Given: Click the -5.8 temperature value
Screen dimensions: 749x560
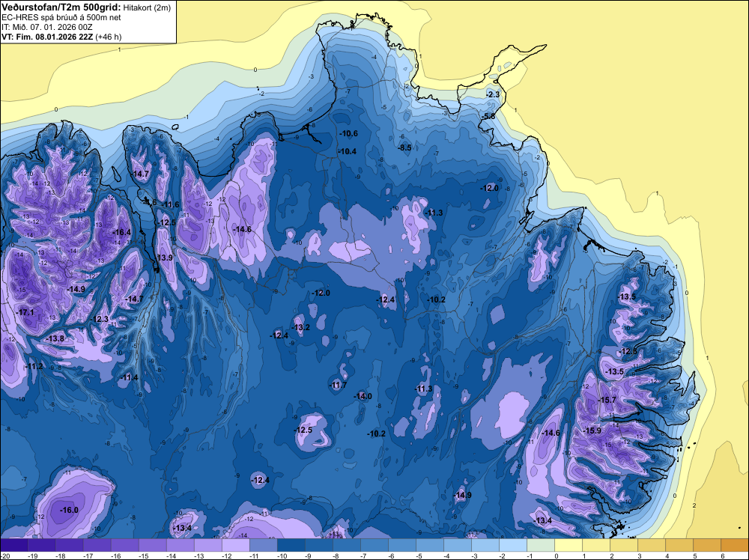Looking at the screenshot, I should coord(488,117).
